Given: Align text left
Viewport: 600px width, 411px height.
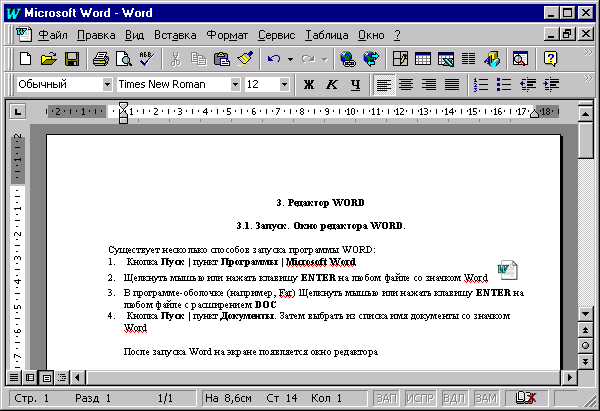Looking at the screenshot, I should pos(384,84).
